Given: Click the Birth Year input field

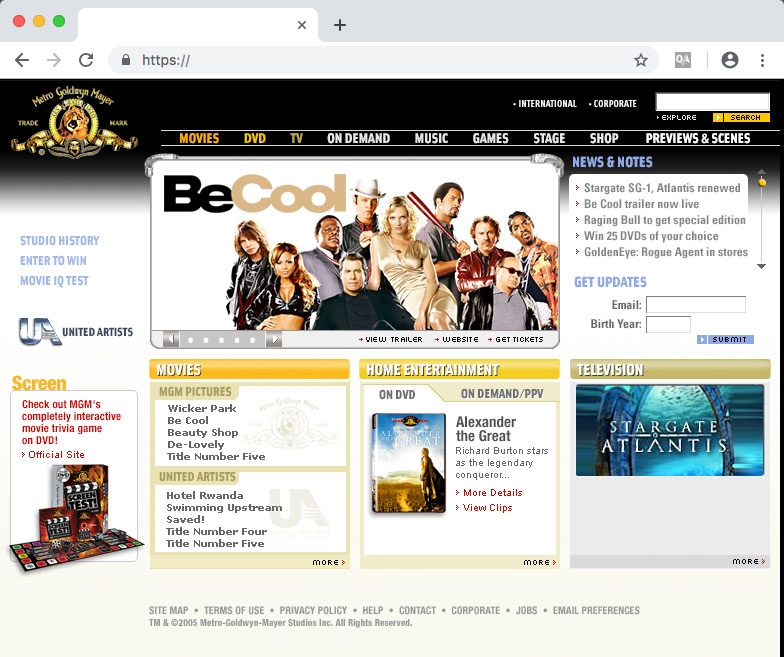Looking at the screenshot, I should coord(668,324).
